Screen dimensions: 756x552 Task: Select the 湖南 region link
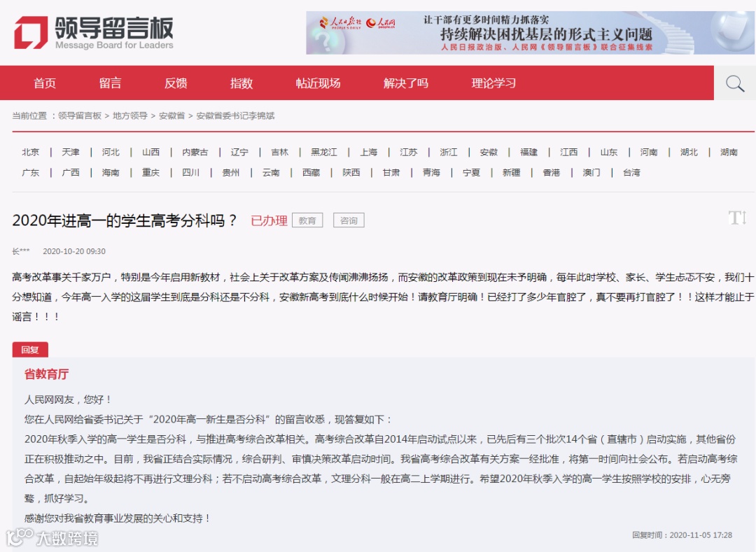click(729, 153)
